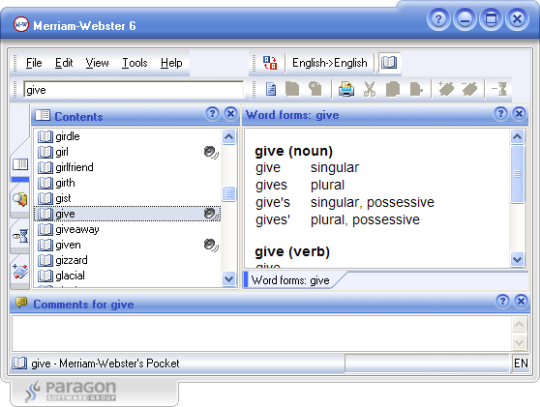This screenshot has height=407, width=540.
Task: Select girdle in Contents list
Action: (127, 136)
